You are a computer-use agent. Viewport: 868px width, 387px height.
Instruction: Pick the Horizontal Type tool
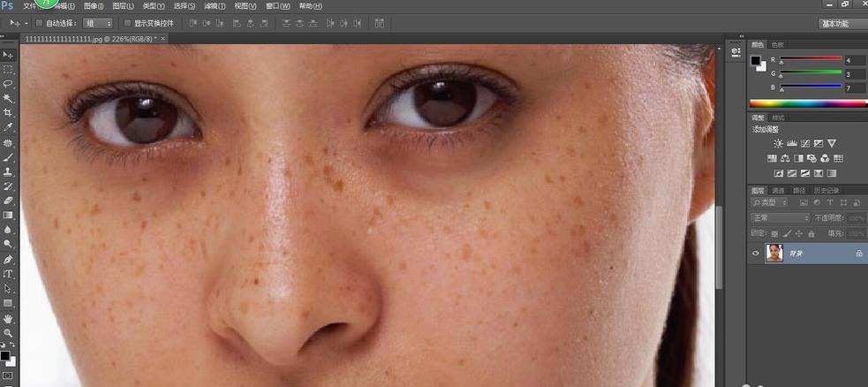coord(8,274)
